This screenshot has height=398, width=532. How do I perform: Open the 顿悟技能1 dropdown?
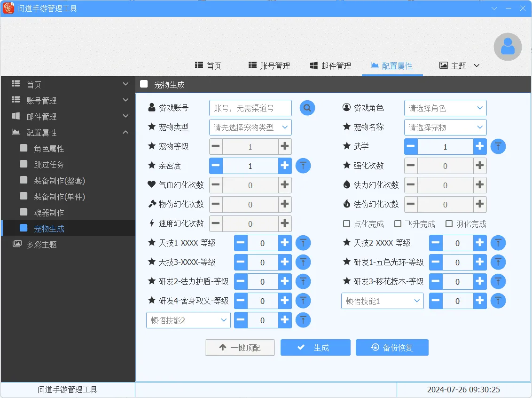pos(383,301)
